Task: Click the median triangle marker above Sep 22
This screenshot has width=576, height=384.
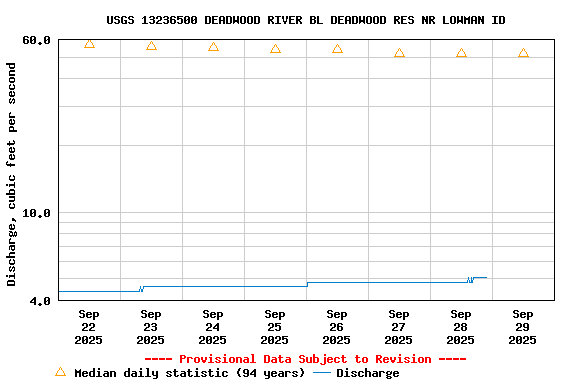Action: (x=89, y=44)
